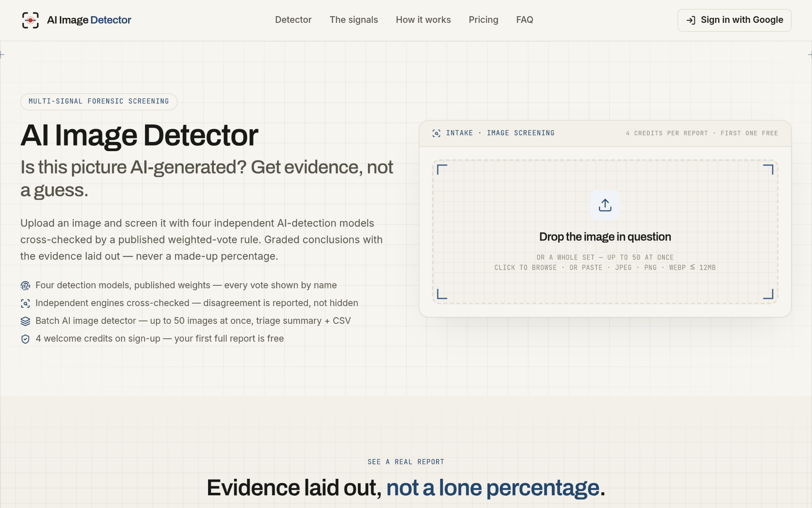The image size is (812, 508).
Task: Click the 'Four detection models, published weights' line
Action: pos(186,285)
